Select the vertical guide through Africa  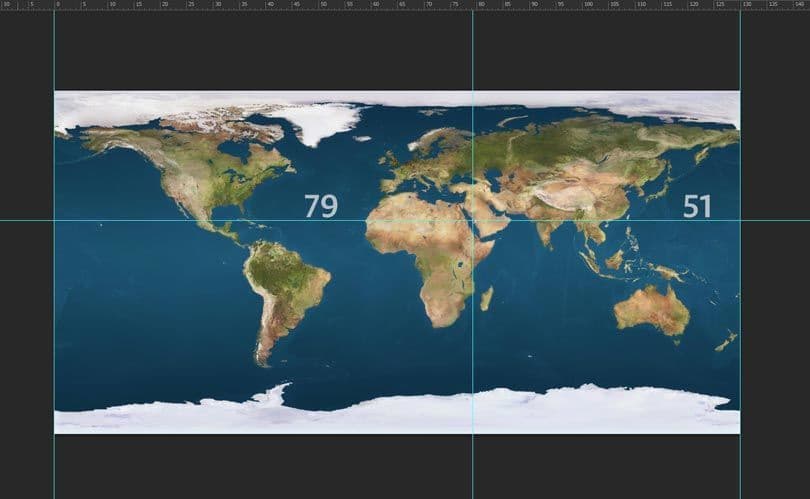pos(472,254)
